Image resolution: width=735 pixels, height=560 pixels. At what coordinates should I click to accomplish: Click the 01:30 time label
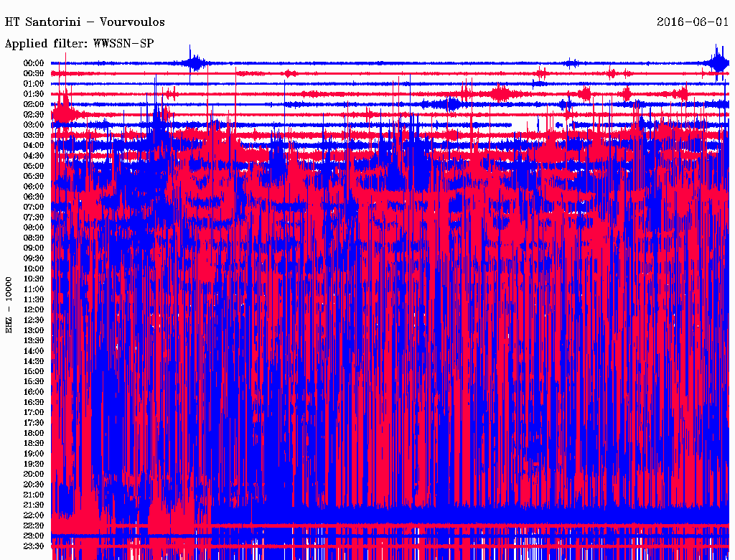click(34, 94)
